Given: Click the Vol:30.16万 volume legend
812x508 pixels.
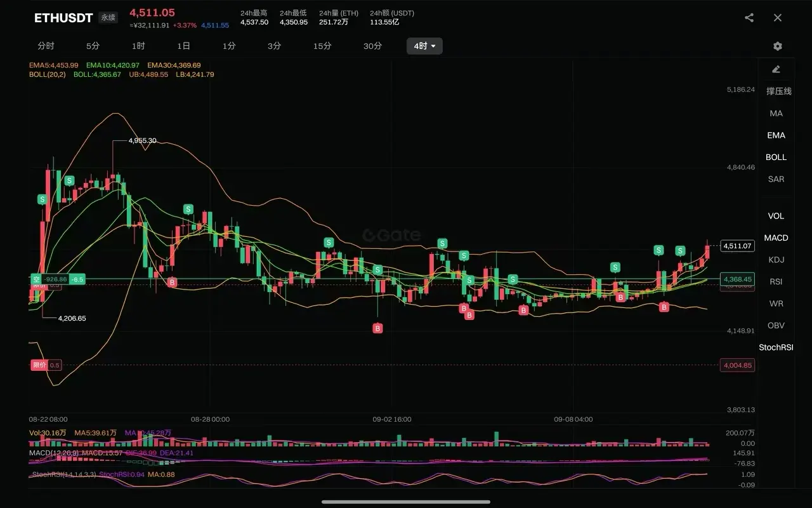Looking at the screenshot, I should [x=48, y=432].
